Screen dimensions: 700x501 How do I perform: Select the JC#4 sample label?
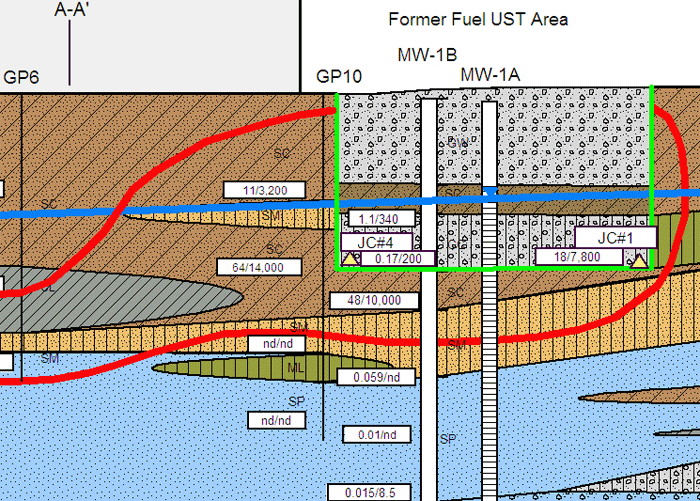pos(369,241)
